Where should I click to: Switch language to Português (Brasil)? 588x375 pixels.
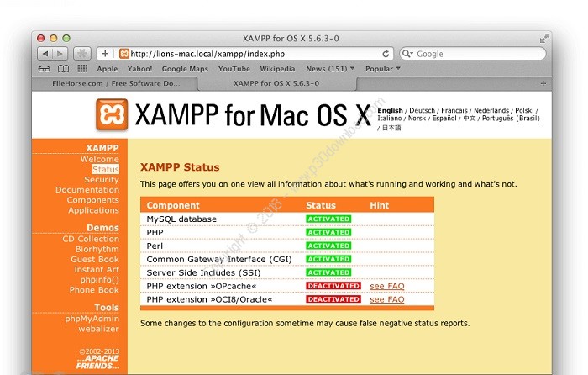tap(511, 119)
